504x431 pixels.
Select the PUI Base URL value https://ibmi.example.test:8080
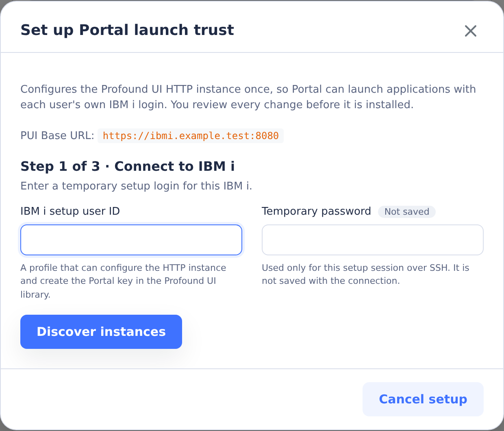191,136
